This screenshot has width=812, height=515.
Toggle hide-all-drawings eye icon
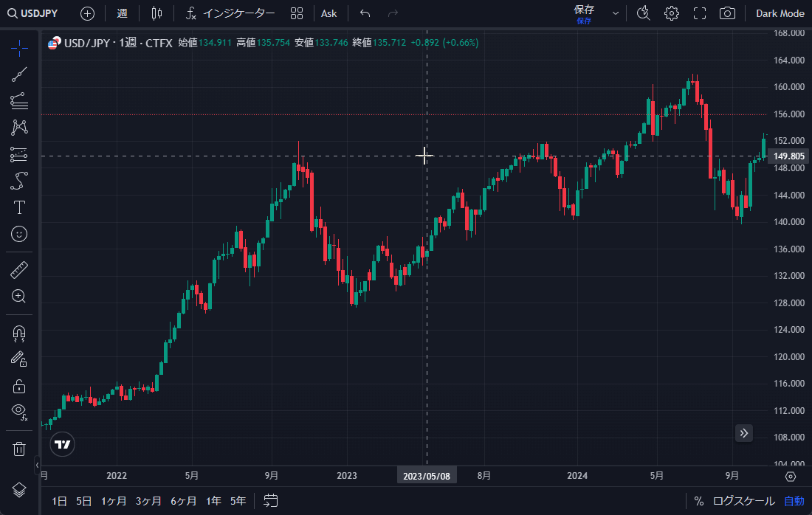coord(19,412)
